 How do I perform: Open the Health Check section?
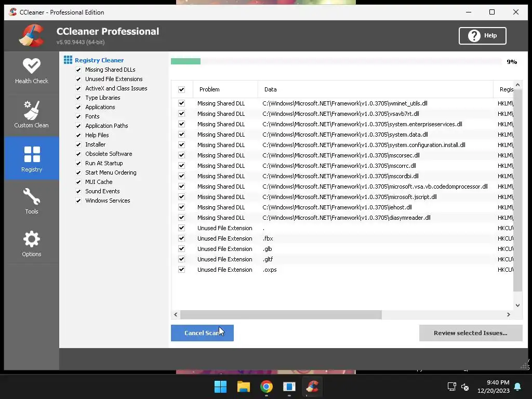click(x=32, y=71)
